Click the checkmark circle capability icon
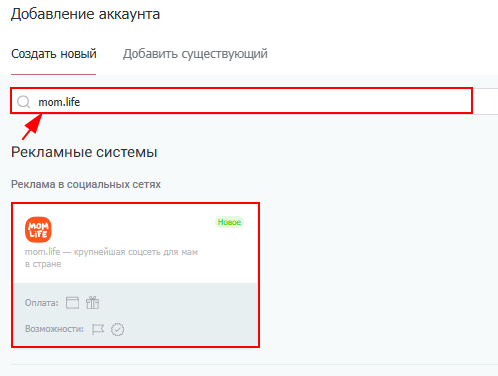Image resolution: width=498 pixels, height=376 pixels. click(x=117, y=329)
